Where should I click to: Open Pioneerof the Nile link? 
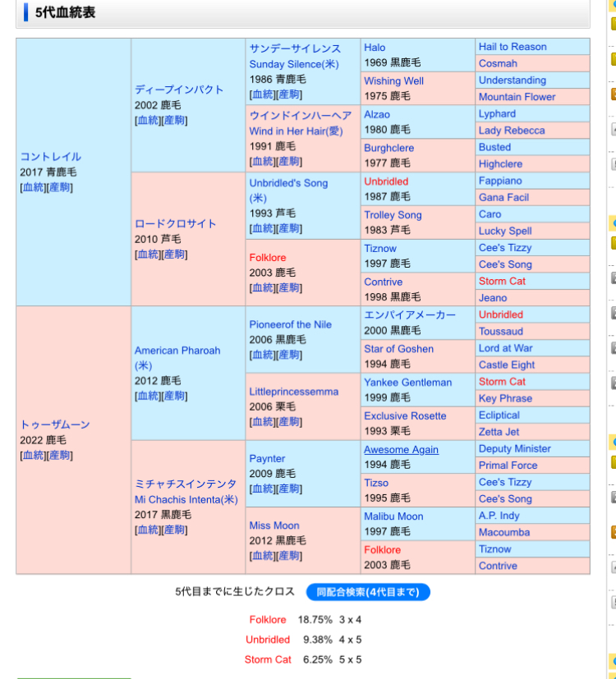click(x=290, y=324)
